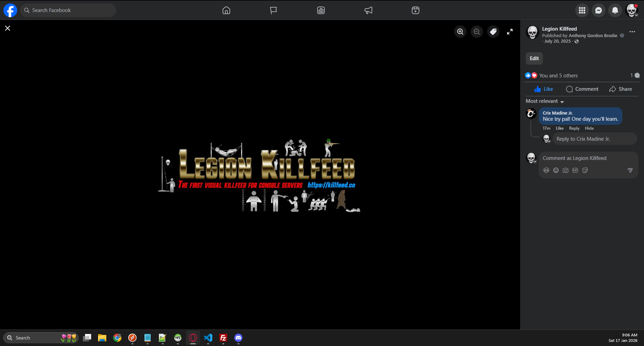The width and height of the screenshot is (644, 346).
Task: Open the Ad Center megaphone icon
Action: (x=368, y=10)
